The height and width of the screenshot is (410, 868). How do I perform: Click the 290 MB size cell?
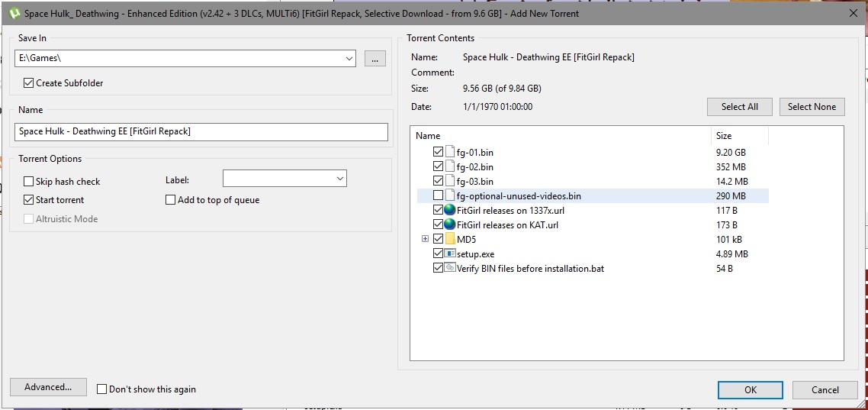[731, 196]
